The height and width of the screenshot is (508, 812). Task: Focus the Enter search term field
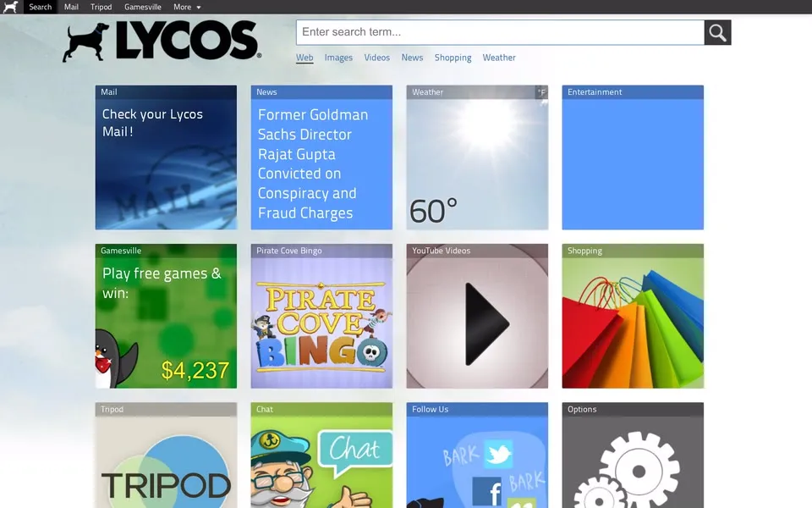pos(500,32)
